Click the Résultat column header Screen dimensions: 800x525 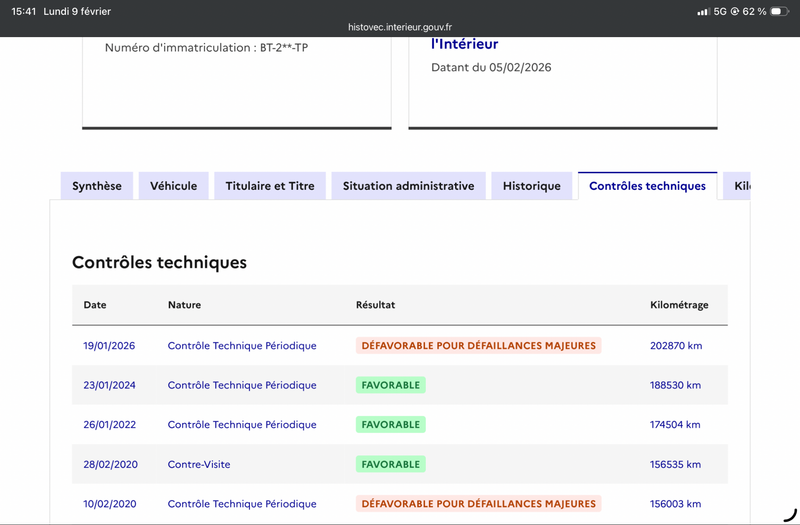coord(376,305)
